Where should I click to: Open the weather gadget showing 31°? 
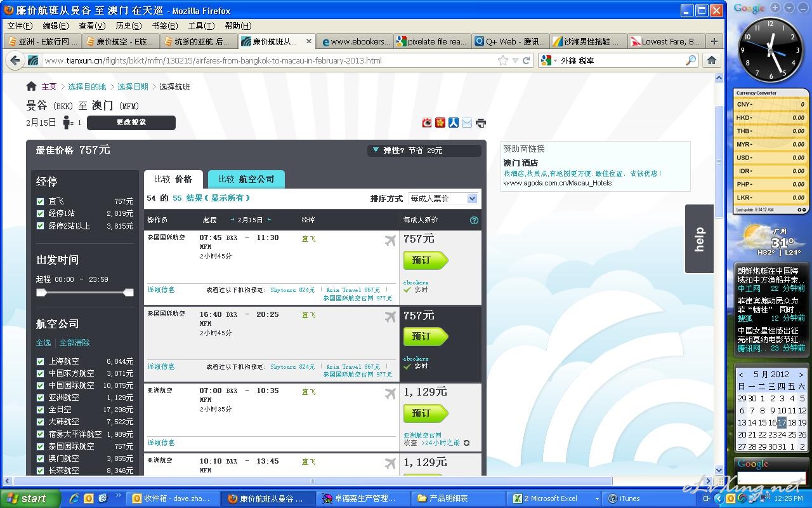coord(771,239)
